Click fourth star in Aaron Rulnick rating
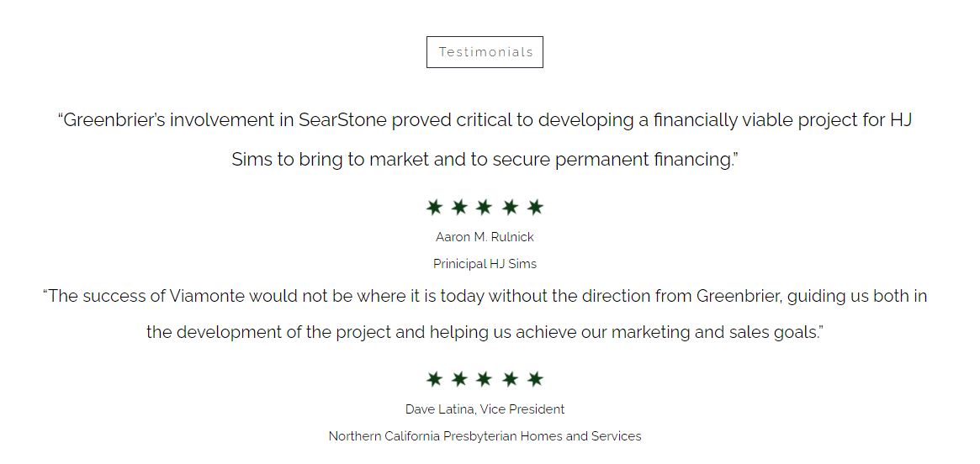Screen dimensions: 980x464 click(x=510, y=207)
